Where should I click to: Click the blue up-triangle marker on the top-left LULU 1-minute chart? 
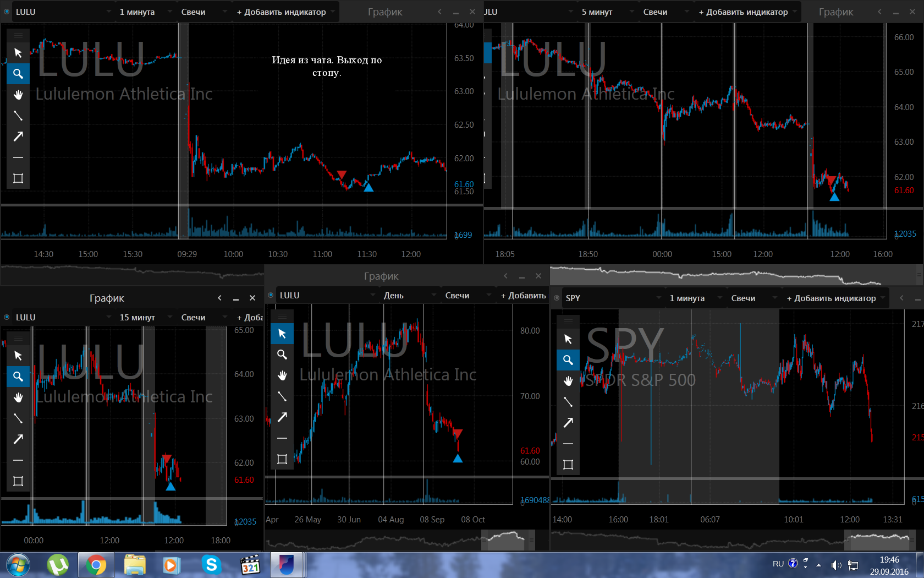[369, 188]
